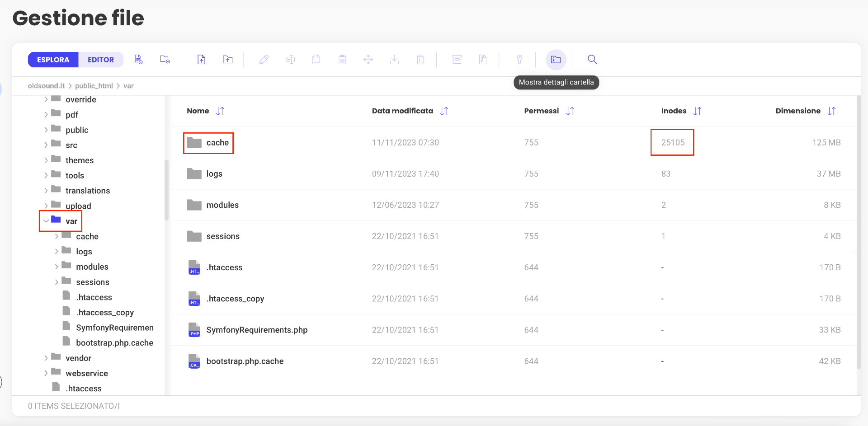
Task: Sort the list by Nome column arrows
Action: pos(220,111)
